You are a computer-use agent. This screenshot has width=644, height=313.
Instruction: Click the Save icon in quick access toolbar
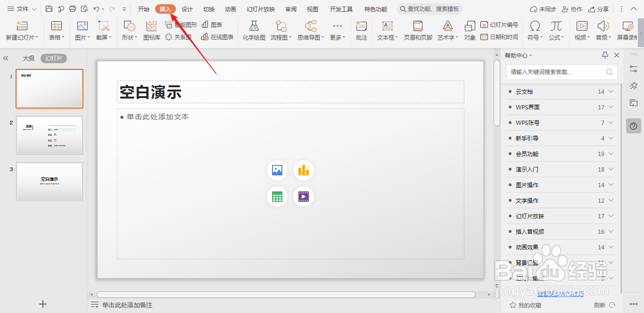click(49, 9)
